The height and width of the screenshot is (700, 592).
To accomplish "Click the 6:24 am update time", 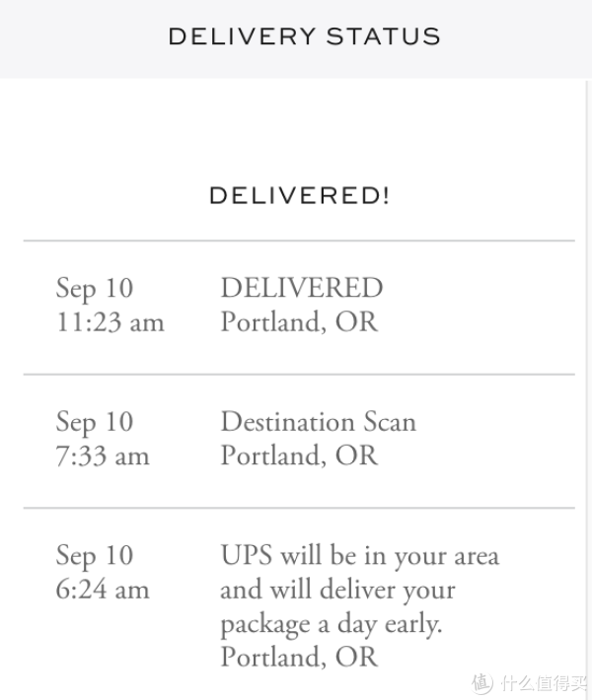I will click(103, 590).
